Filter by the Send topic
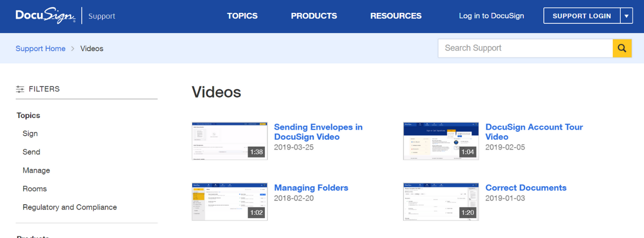 click(x=31, y=152)
